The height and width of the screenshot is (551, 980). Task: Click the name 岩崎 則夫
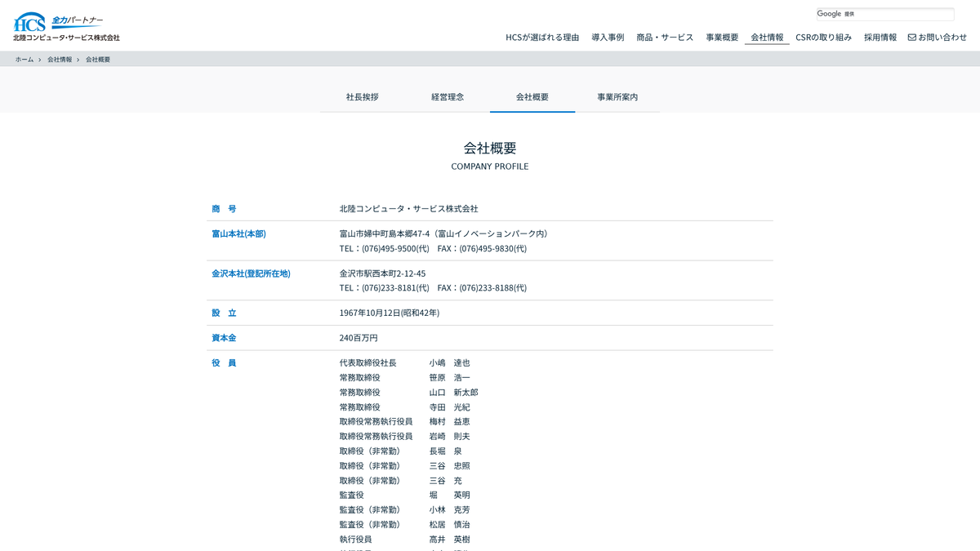point(450,436)
